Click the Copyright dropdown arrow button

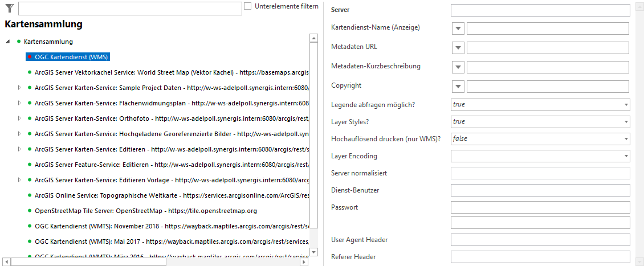coord(459,87)
